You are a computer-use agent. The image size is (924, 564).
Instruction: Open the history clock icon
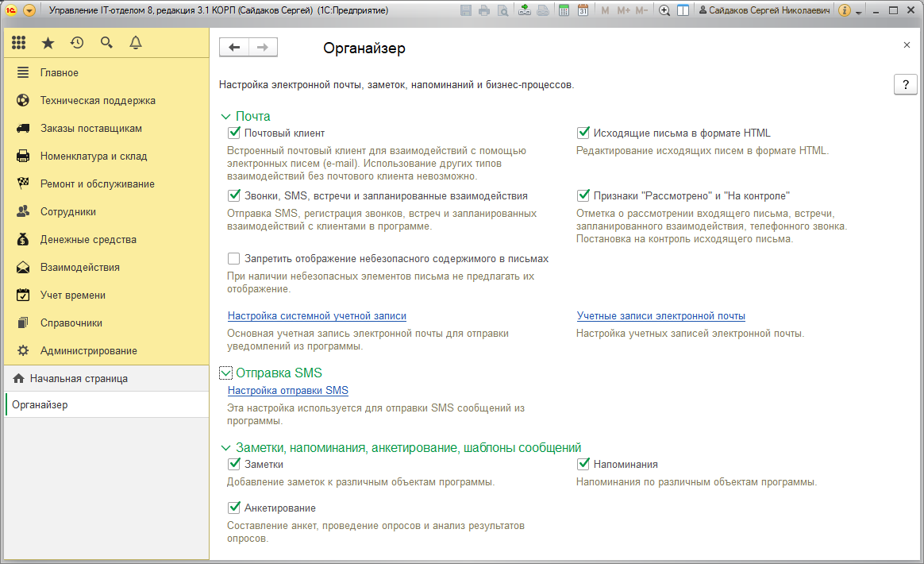77,42
